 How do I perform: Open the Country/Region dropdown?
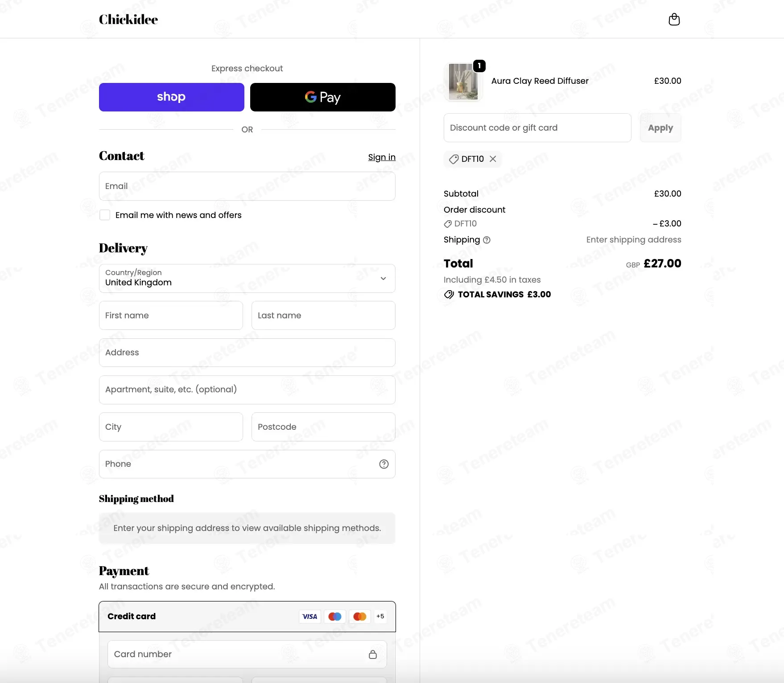click(247, 278)
